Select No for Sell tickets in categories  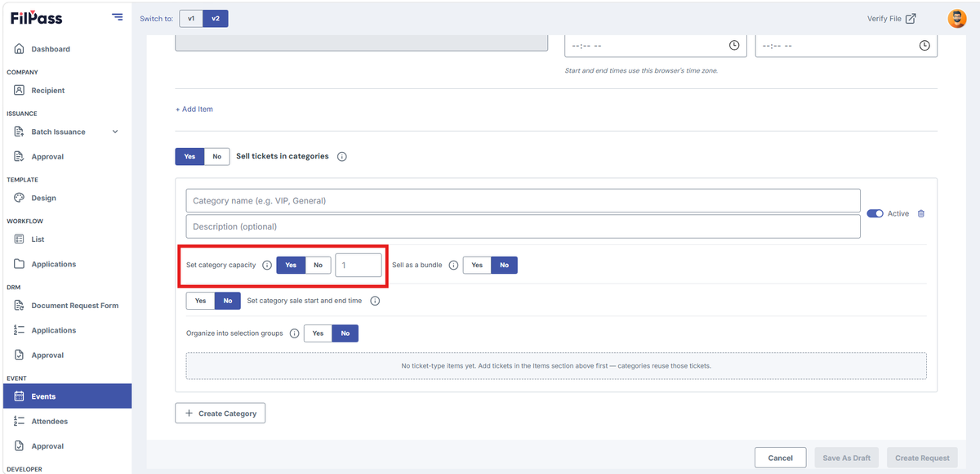coord(216,156)
